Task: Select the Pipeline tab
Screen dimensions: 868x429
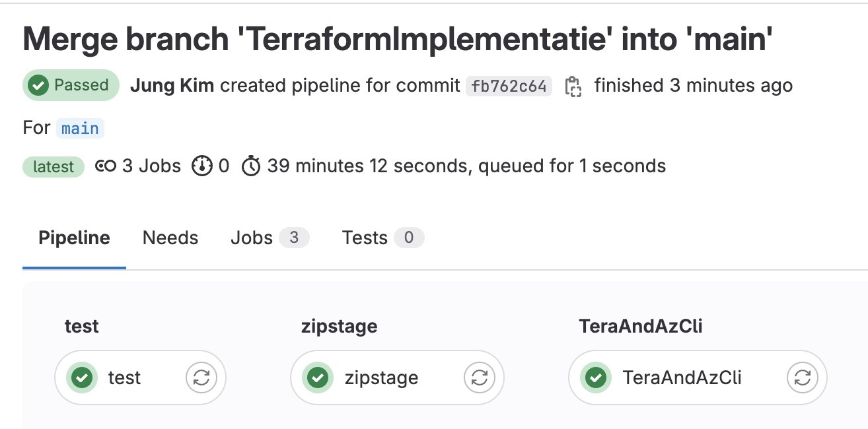Action: [x=74, y=238]
